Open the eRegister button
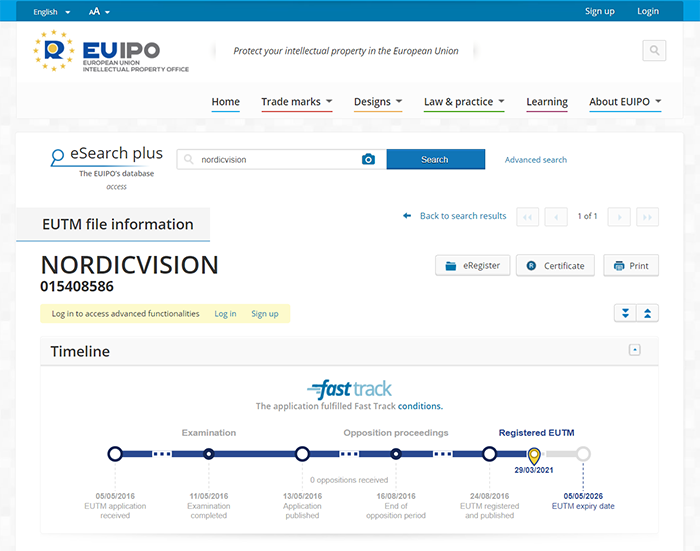 [x=473, y=265]
